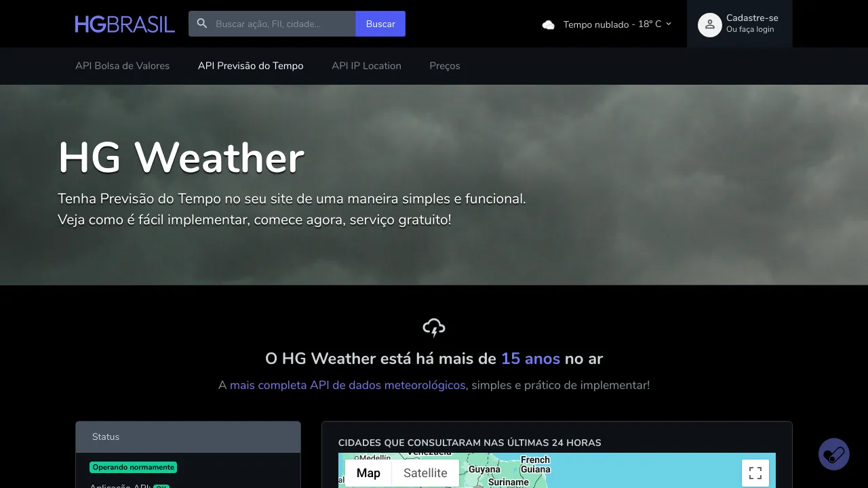Open the Cadastre-se signup link
This screenshot has height=488, width=868.
(752, 18)
